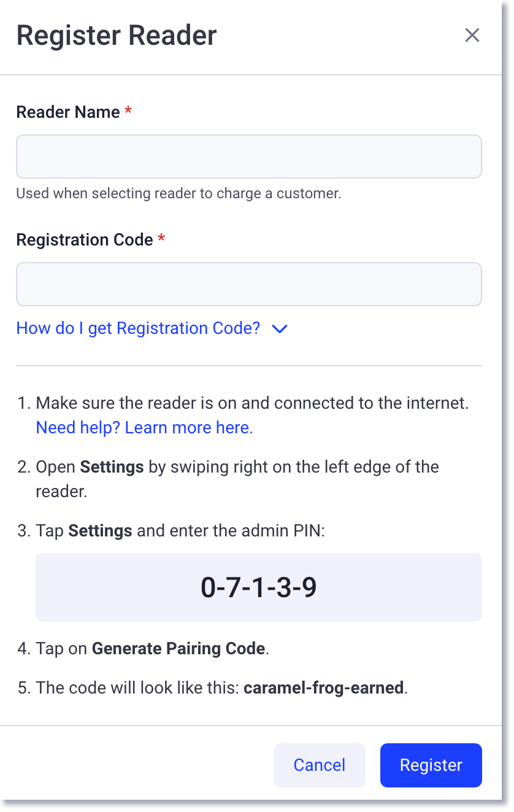Click the X to close Register Reader dialog
514x812 pixels.
(472, 35)
